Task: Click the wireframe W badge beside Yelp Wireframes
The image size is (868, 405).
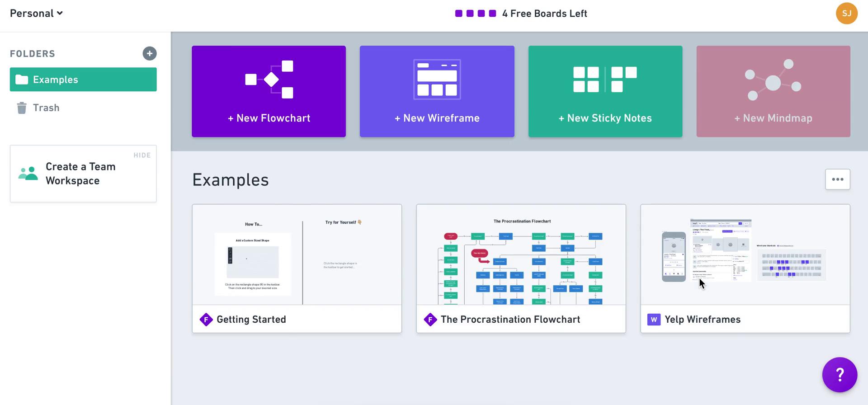Action: [654, 320]
